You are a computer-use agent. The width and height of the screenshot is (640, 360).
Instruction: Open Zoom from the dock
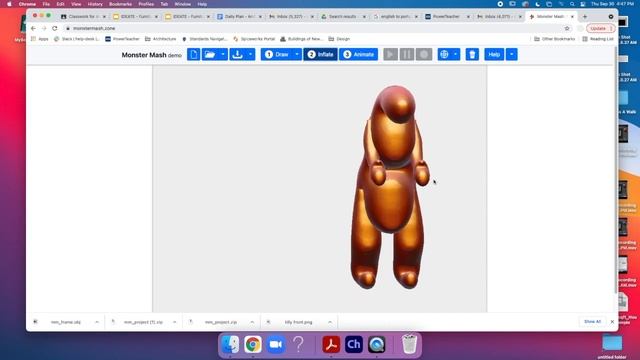pyautogui.click(x=276, y=344)
